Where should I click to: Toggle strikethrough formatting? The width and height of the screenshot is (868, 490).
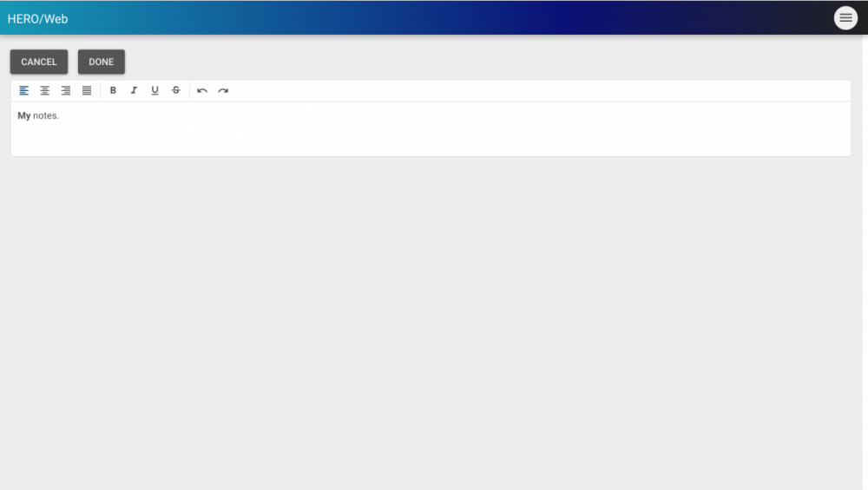[x=176, y=90]
